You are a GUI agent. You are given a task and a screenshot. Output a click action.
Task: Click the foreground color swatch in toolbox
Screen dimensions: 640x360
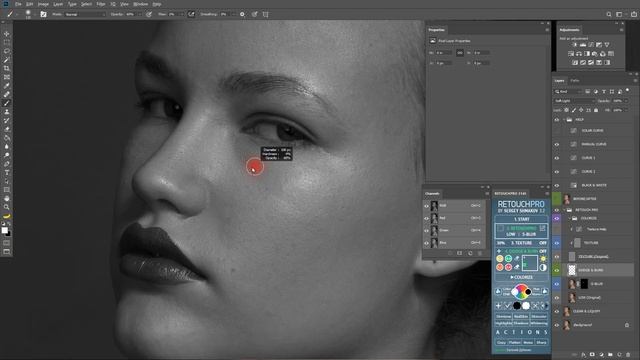pos(4,231)
